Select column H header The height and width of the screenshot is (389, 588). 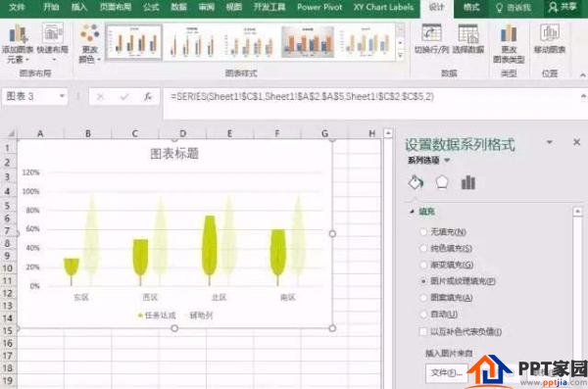(x=371, y=133)
